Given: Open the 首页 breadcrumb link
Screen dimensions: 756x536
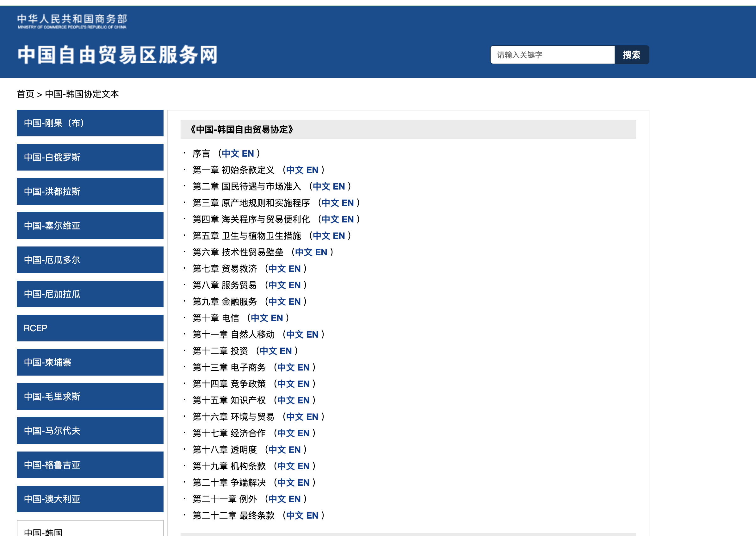Looking at the screenshot, I should [25, 94].
